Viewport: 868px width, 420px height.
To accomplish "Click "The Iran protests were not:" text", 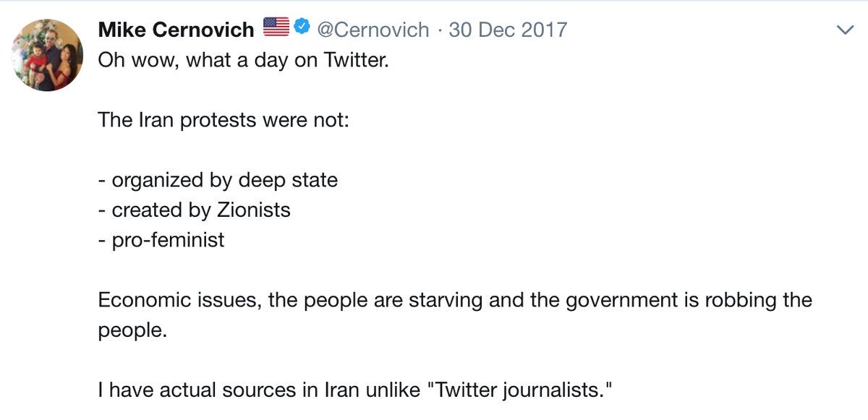I will click(x=224, y=119).
